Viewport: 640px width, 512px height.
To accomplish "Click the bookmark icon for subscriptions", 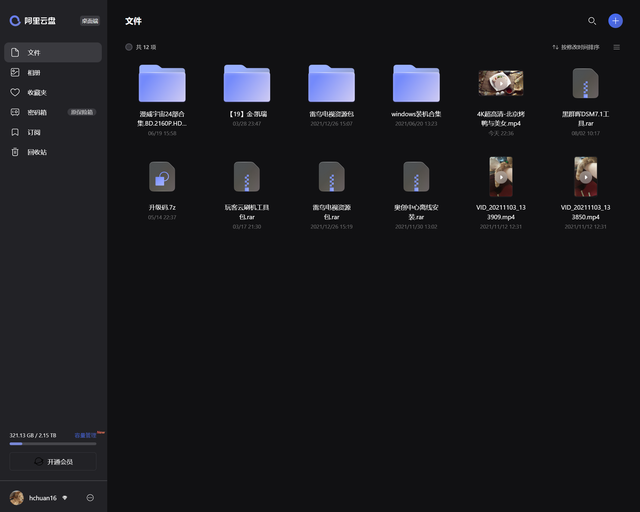I will [15, 132].
